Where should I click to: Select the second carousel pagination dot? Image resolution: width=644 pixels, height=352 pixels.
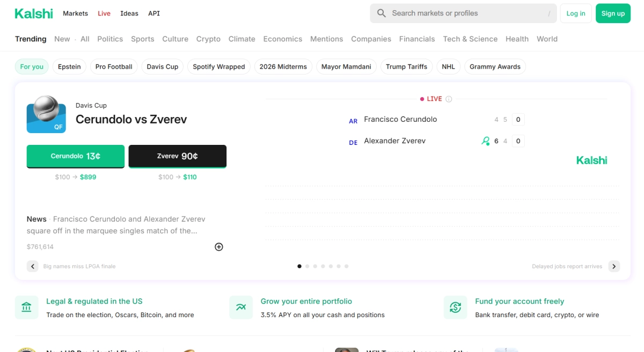pyautogui.click(x=307, y=266)
